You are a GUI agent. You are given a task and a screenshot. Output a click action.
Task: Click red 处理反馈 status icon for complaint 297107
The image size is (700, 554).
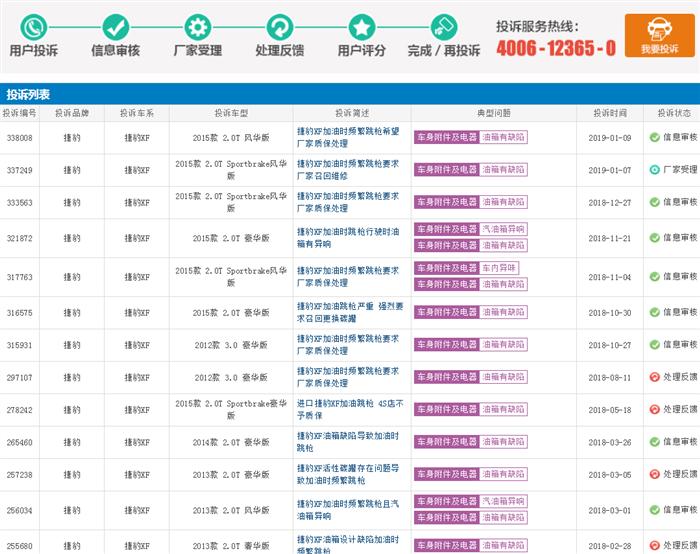coord(654,377)
